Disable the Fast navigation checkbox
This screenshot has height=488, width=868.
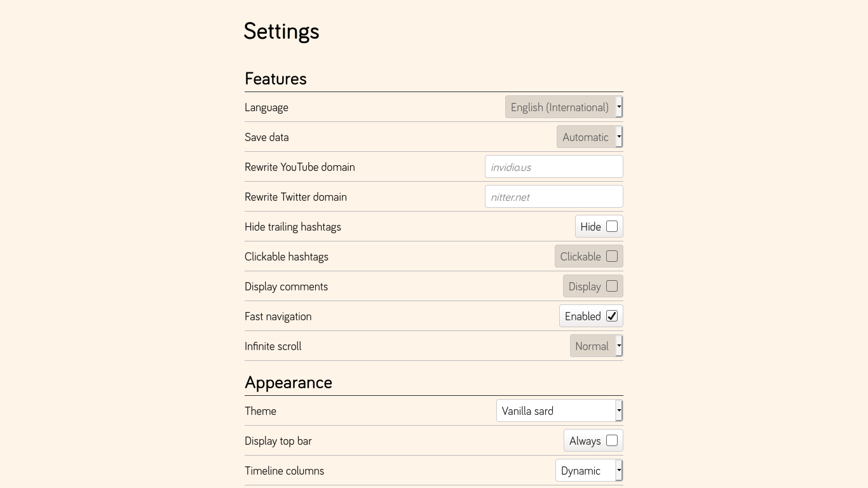pos(612,316)
